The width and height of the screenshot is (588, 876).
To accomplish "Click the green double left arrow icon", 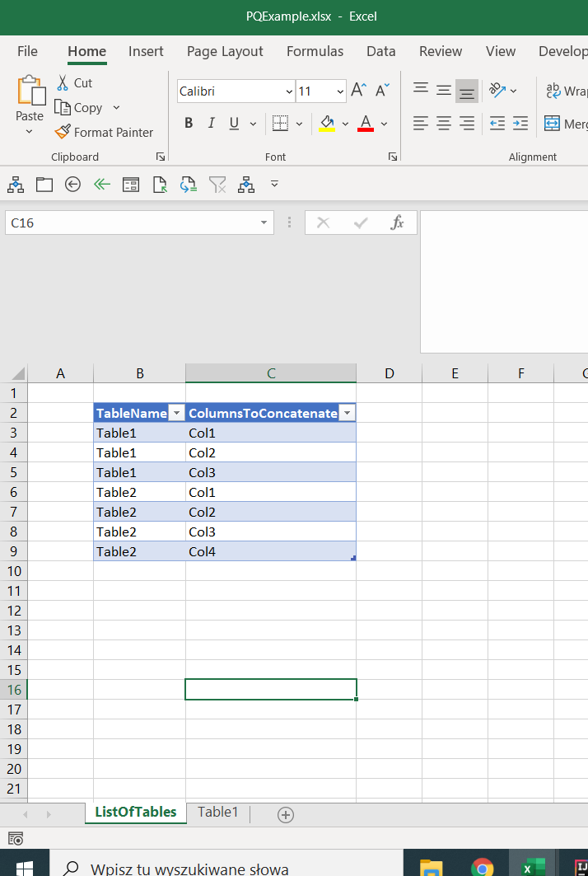I will tap(101, 185).
